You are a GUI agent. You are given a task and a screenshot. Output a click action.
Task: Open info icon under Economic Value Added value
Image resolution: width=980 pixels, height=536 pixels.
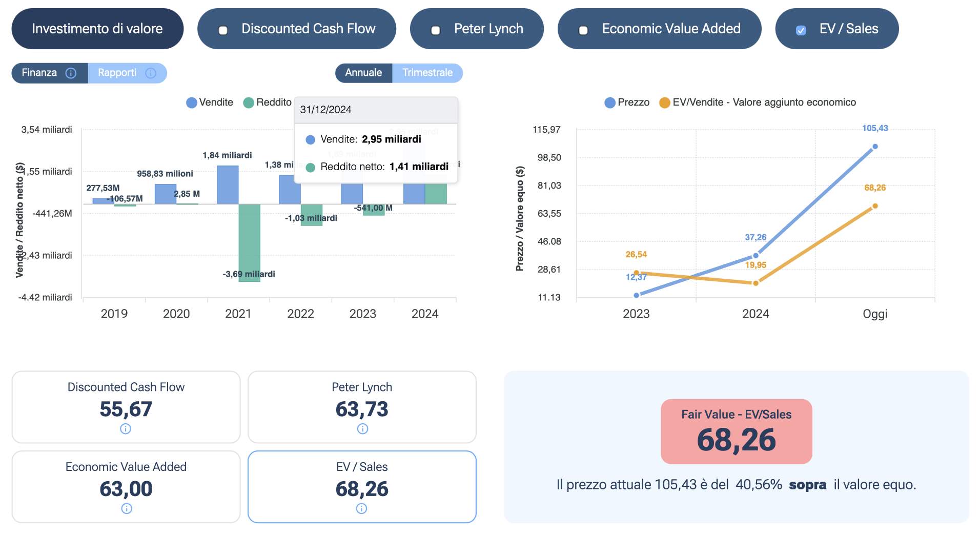tap(126, 508)
